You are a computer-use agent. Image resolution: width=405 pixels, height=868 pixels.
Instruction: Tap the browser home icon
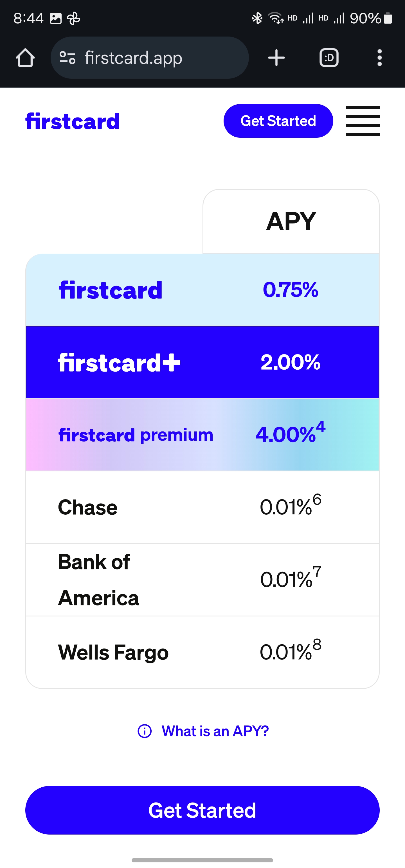pyautogui.click(x=25, y=58)
